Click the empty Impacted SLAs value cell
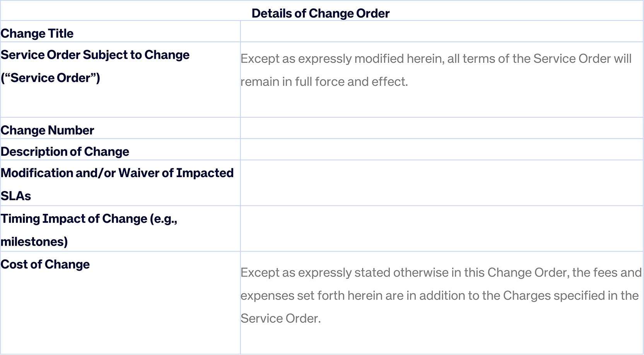 pos(441,183)
